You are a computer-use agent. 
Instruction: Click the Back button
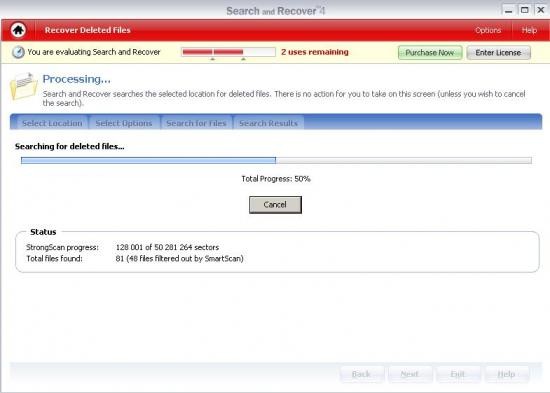(x=361, y=374)
